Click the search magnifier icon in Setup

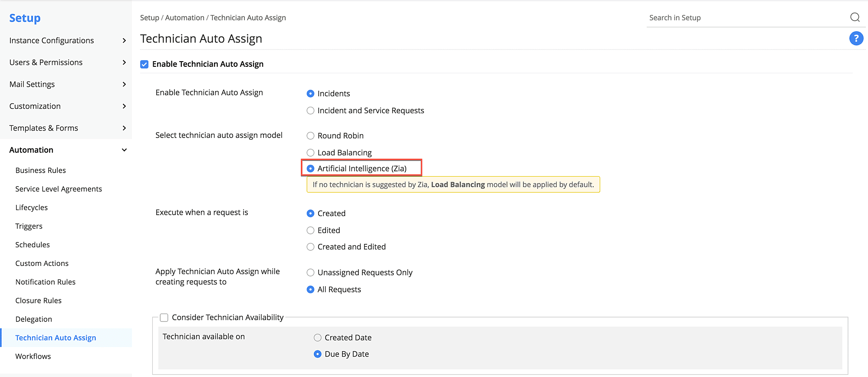(x=855, y=17)
